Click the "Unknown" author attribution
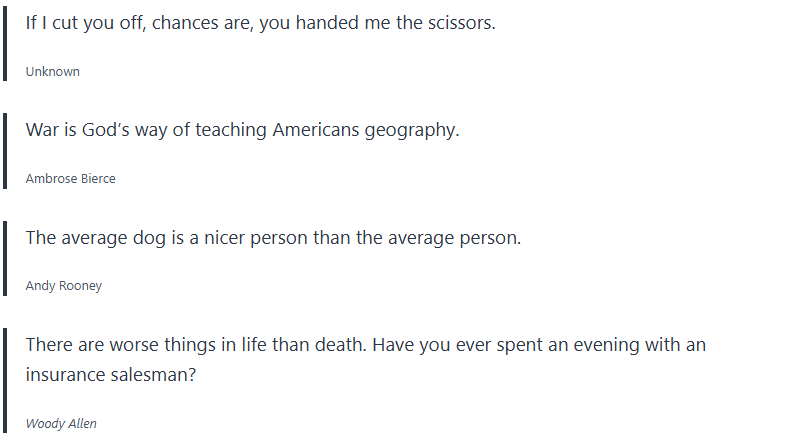The height and width of the screenshot is (440, 808). coord(53,72)
